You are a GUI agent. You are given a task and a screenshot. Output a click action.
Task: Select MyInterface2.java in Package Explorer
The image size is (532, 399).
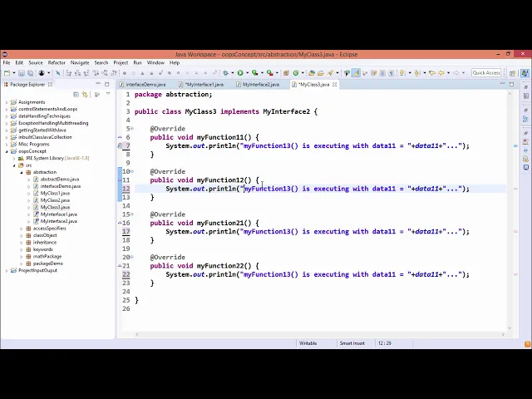tap(59, 222)
